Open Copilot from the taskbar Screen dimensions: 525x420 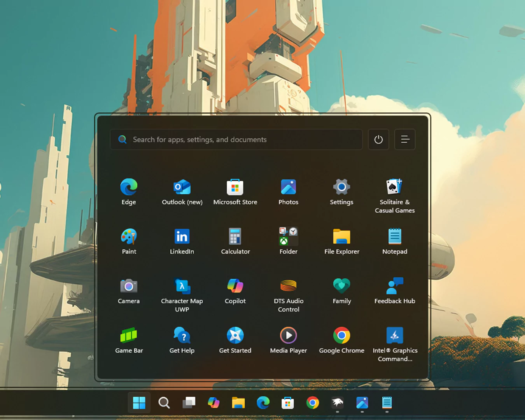click(x=213, y=403)
